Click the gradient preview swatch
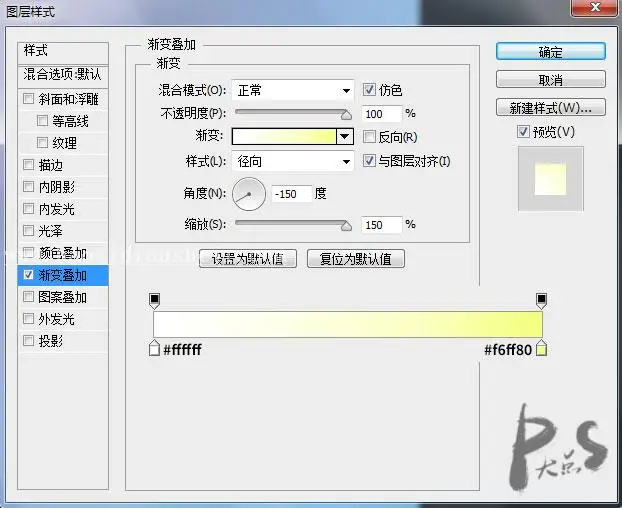The height and width of the screenshot is (508, 622). pos(284,136)
